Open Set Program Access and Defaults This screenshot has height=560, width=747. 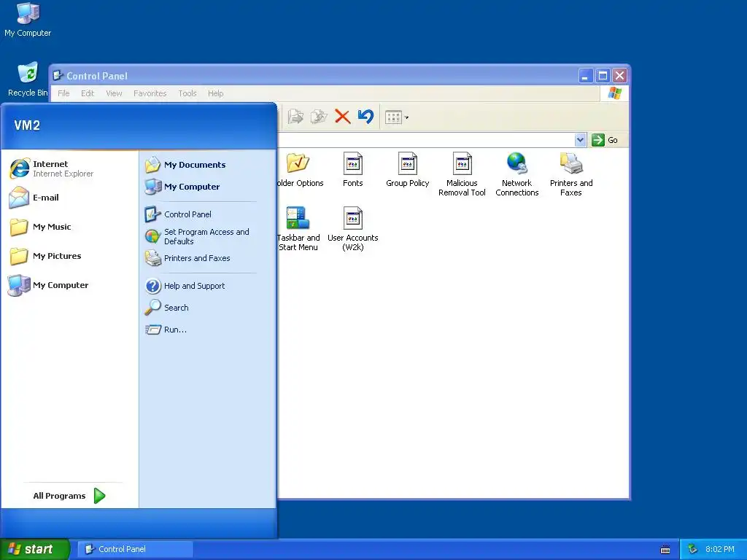(x=197, y=237)
